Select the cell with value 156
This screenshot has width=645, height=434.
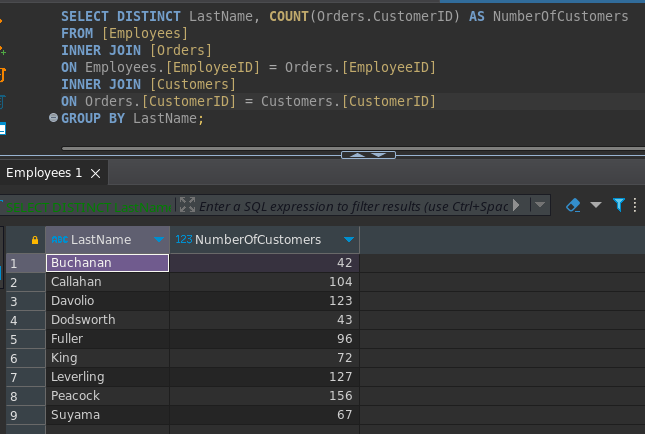[264, 396]
